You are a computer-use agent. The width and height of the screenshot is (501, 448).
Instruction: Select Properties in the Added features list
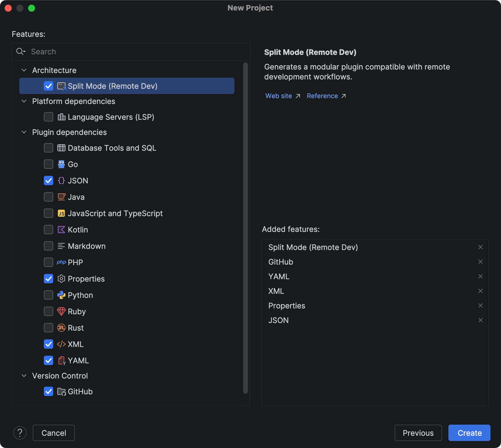[287, 306]
